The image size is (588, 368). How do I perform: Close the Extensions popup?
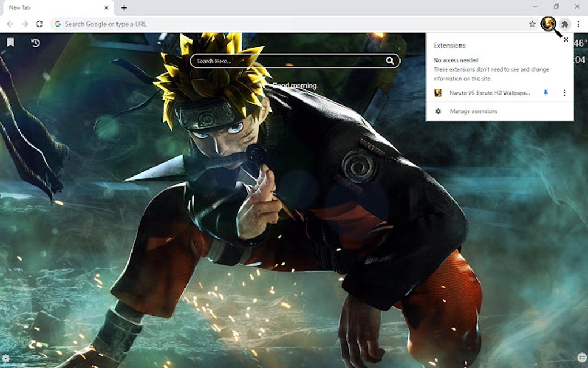pos(566,39)
